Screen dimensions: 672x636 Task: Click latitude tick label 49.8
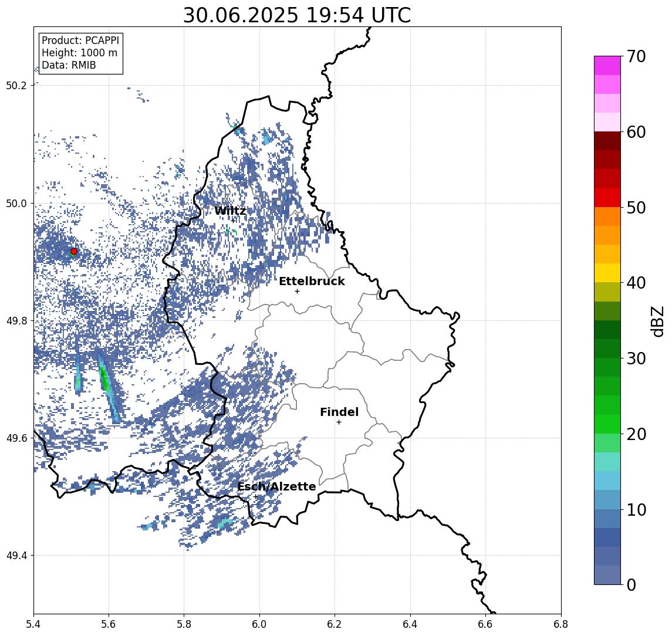(16, 320)
